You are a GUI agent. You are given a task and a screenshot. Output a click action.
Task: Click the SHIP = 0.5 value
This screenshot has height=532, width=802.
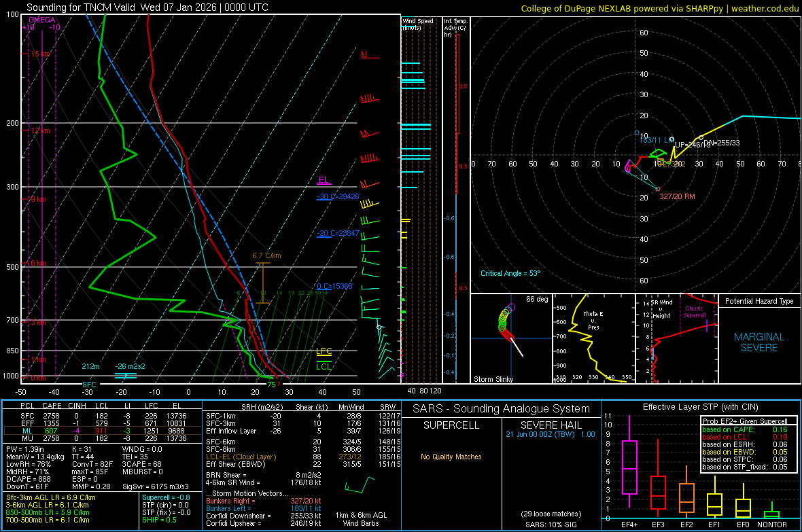[159, 520]
